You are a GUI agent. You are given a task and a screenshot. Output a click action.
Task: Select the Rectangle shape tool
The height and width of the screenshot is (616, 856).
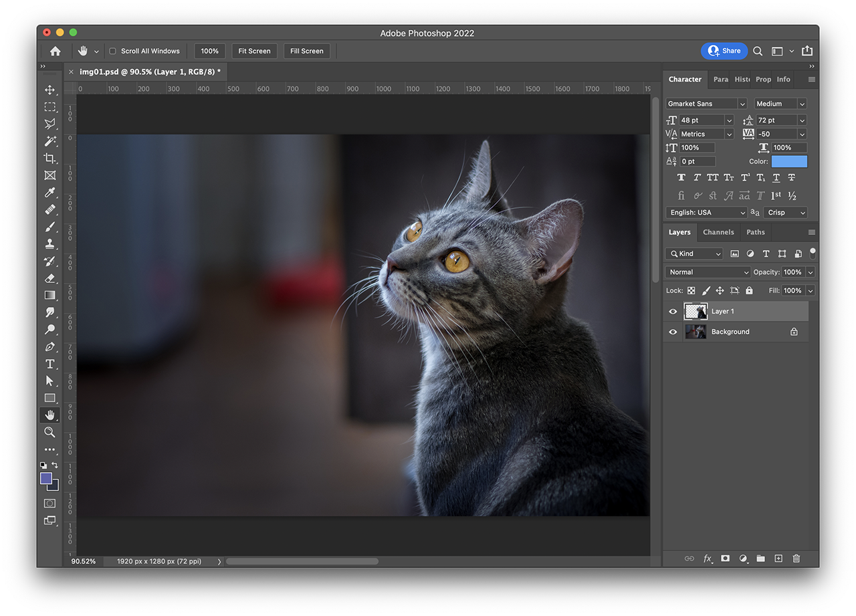pos(49,398)
